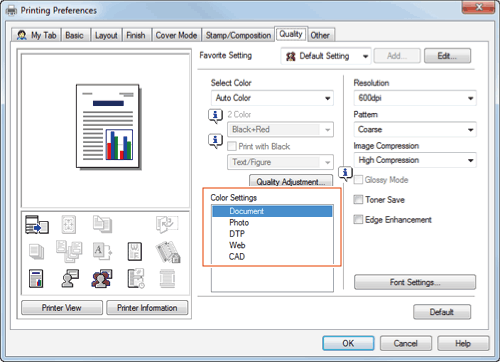Switch to the Finish tab
This screenshot has height=362, width=500.
click(x=136, y=35)
